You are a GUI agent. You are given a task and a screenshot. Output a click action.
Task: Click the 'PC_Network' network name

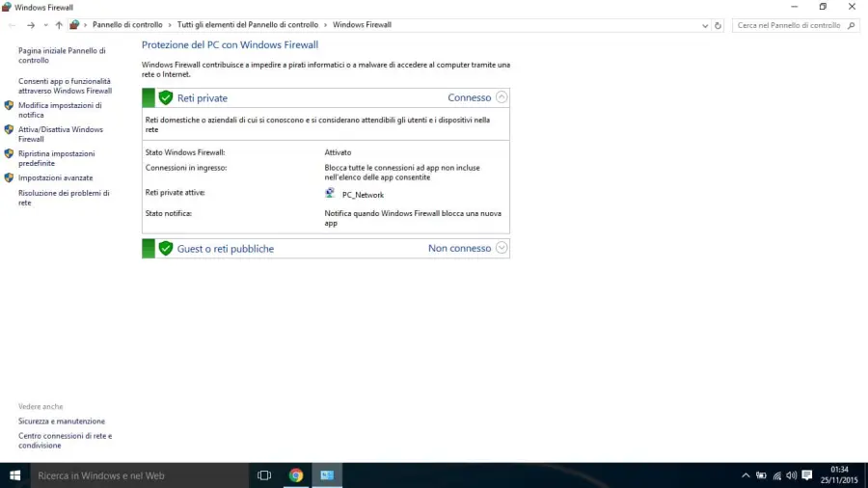pyautogui.click(x=363, y=195)
